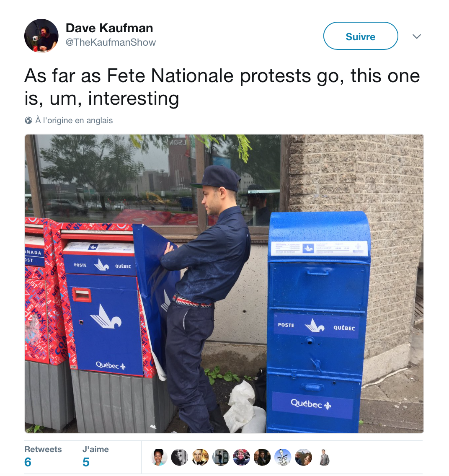This screenshot has height=476, width=449.
Task: Open the sixth liker's avatar
Action: (262, 457)
